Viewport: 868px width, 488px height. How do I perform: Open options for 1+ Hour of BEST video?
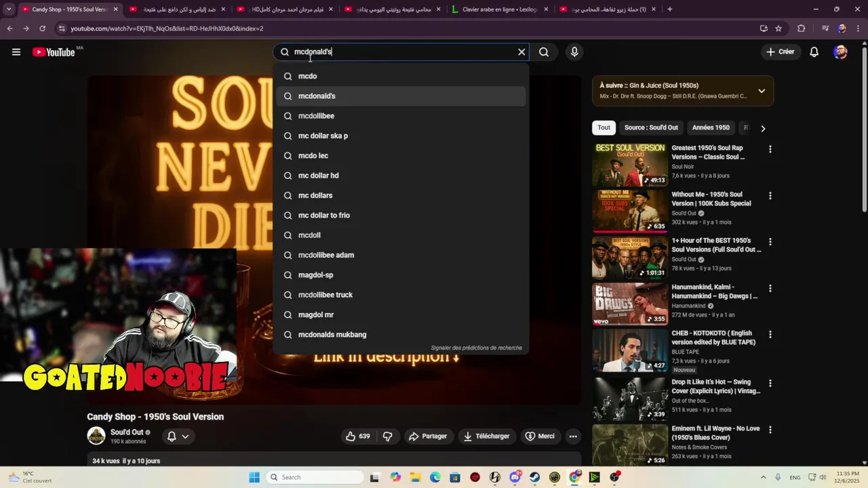tap(770, 242)
